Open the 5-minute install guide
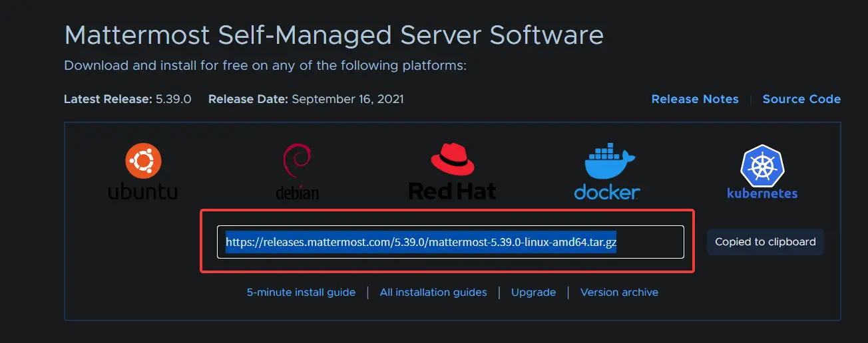This screenshot has height=343, width=868. (301, 292)
